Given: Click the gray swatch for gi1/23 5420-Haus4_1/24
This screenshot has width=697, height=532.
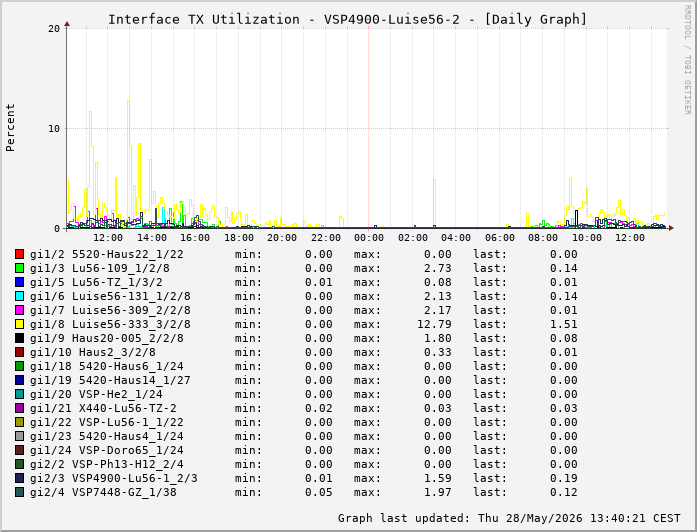Looking at the screenshot, I should (x=19, y=436).
